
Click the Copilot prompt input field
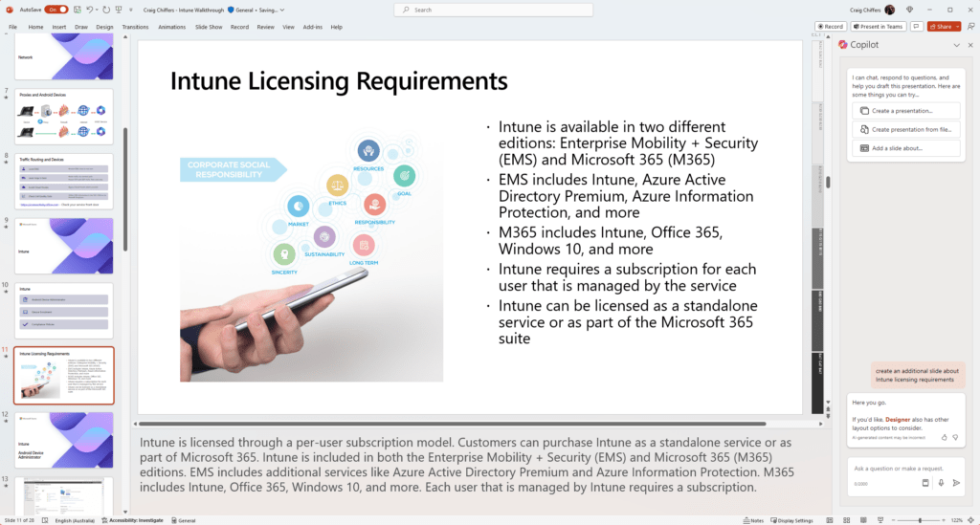pos(905,469)
